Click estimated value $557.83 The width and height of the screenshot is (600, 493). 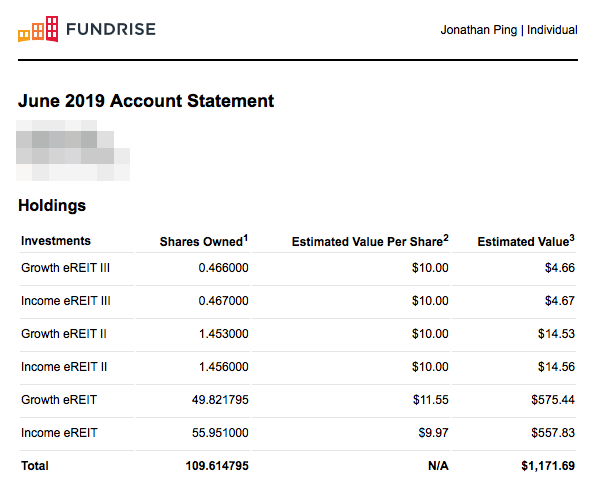click(x=553, y=433)
